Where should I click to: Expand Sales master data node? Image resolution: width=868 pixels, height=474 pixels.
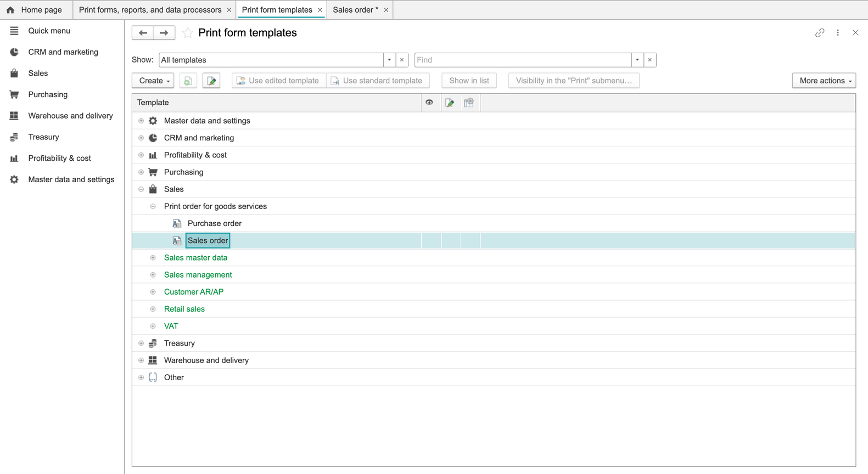click(x=153, y=258)
